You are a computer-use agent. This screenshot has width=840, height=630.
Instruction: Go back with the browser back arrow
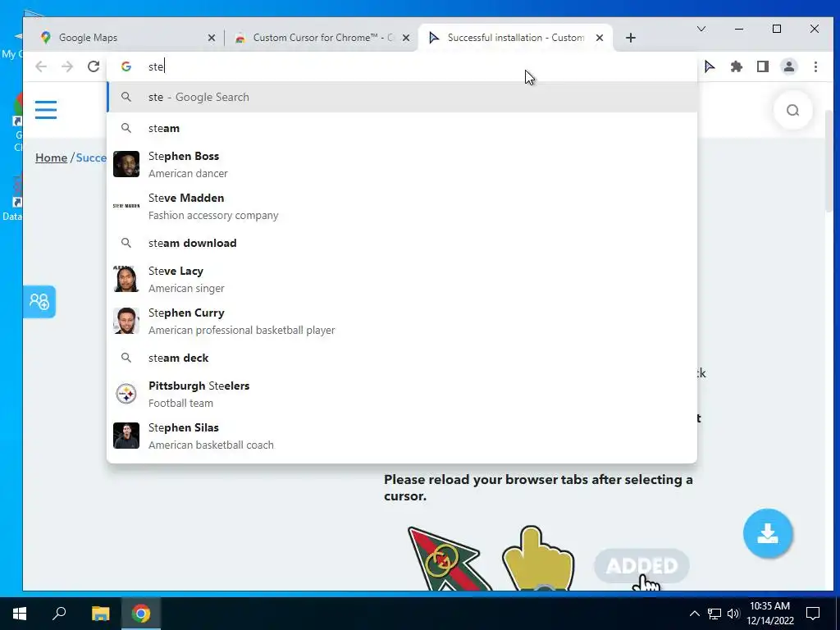pos(41,66)
